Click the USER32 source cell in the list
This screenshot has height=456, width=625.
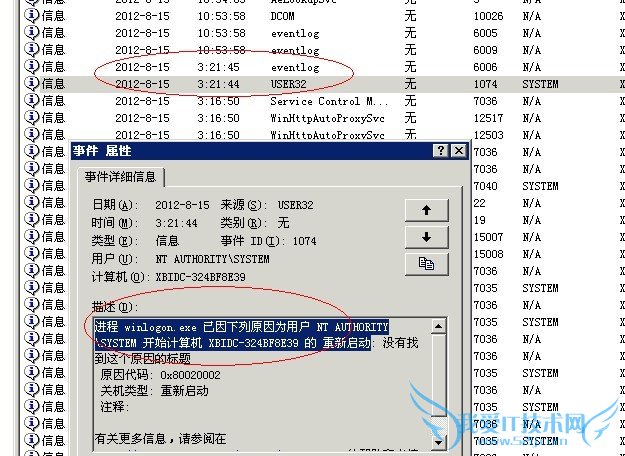click(x=289, y=84)
